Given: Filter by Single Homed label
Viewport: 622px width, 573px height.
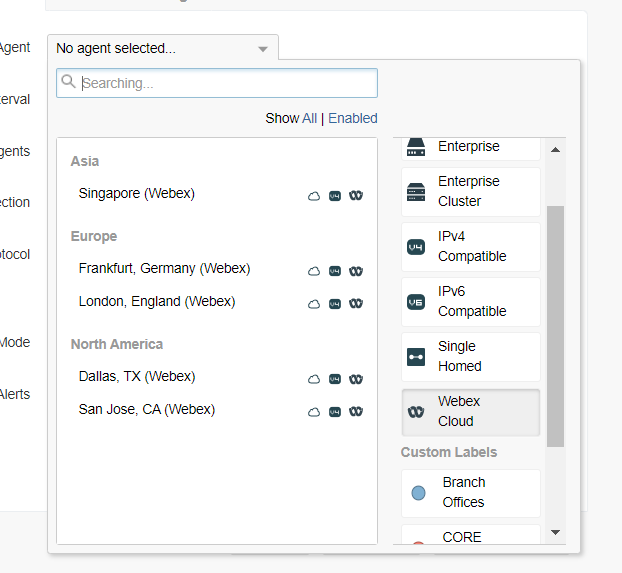Looking at the screenshot, I should tap(471, 357).
